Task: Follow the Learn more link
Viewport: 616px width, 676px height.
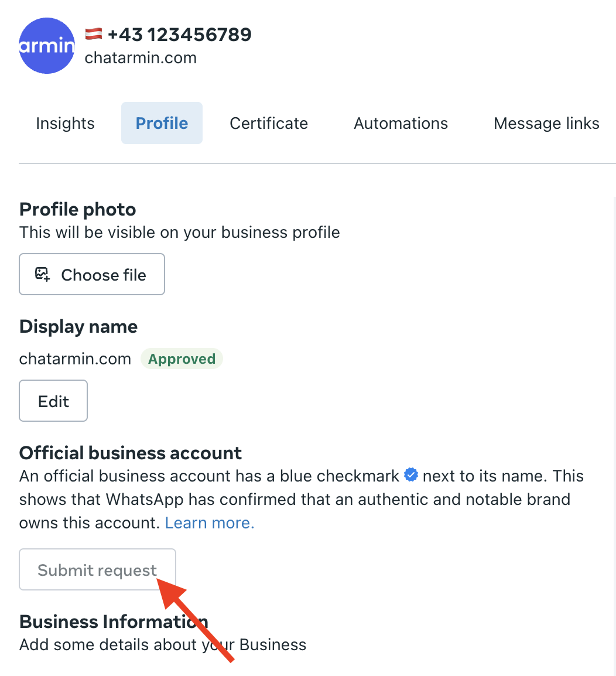Action: point(210,523)
